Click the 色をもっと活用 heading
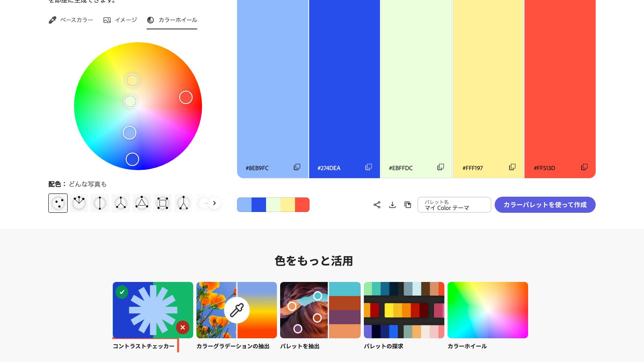This screenshot has width=644, height=362. coord(314,261)
